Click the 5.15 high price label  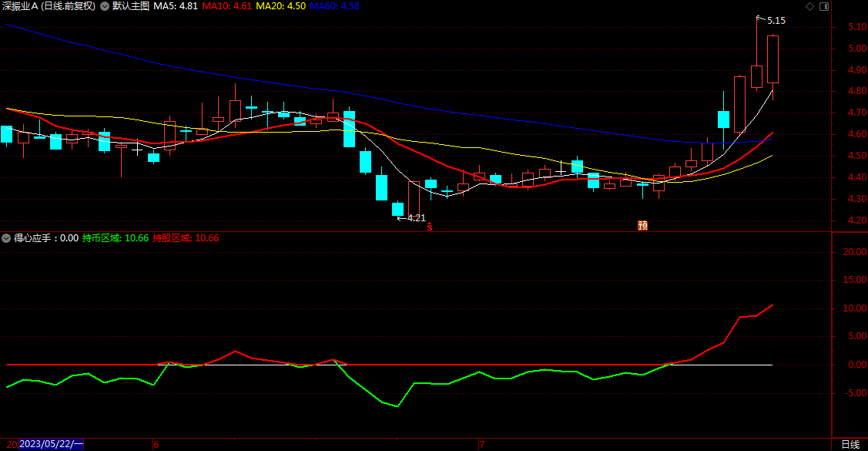[x=776, y=21]
